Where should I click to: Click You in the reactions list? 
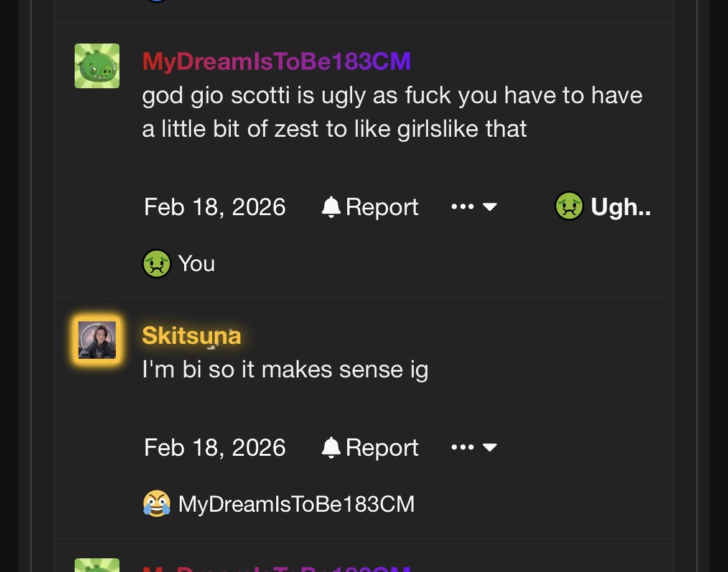197,264
